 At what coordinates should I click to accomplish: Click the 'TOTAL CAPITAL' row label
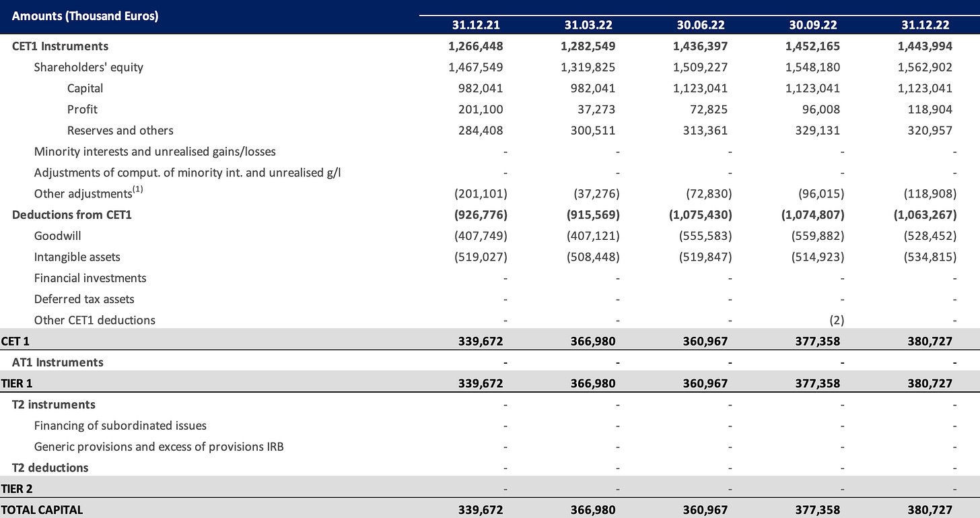pos(42,510)
